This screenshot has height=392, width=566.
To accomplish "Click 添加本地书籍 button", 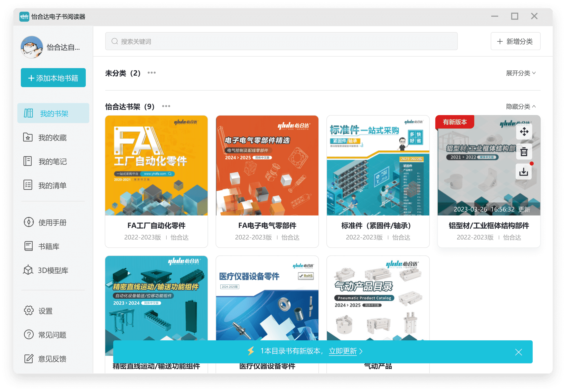I will (53, 78).
